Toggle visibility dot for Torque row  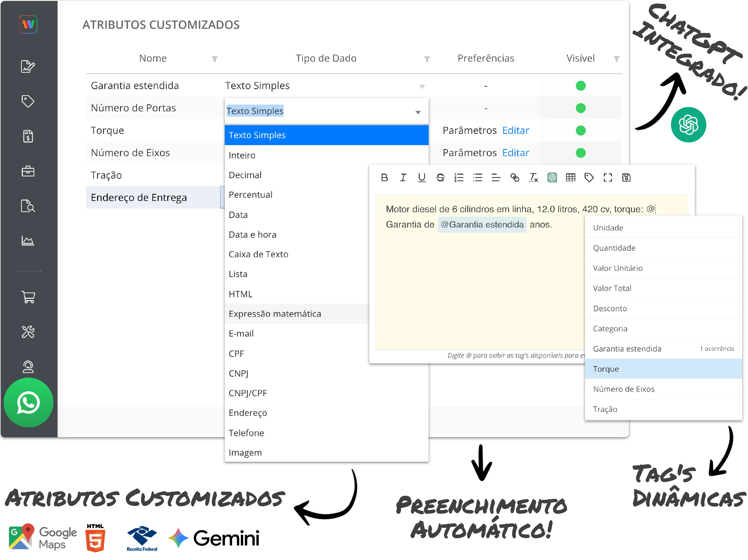[x=580, y=131]
